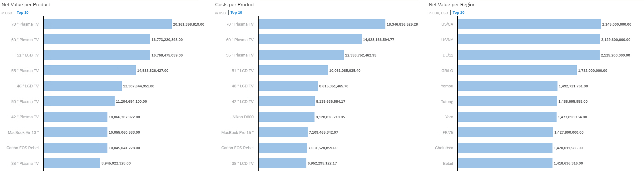Click the Costs per Product chart title

(x=235, y=5)
